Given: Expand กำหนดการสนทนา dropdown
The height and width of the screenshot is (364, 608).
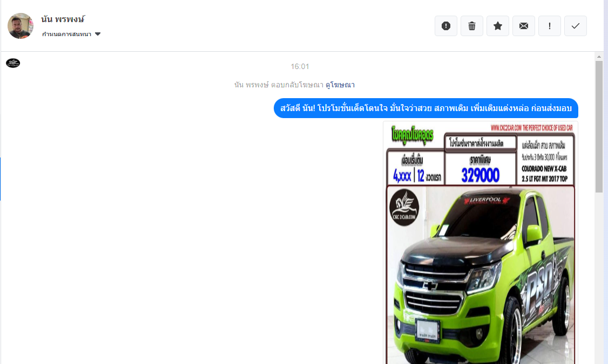Looking at the screenshot, I should tap(71, 34).
